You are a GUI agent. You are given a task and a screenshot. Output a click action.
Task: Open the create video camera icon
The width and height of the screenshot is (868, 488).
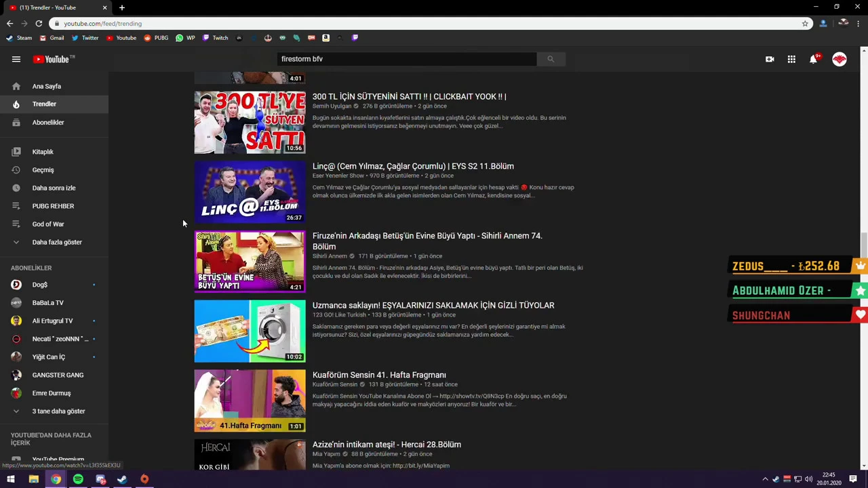[770, 59]
